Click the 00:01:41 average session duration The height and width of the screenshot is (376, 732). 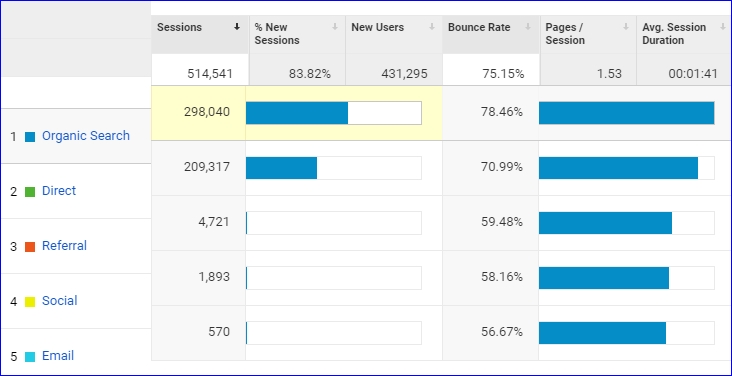693,74
